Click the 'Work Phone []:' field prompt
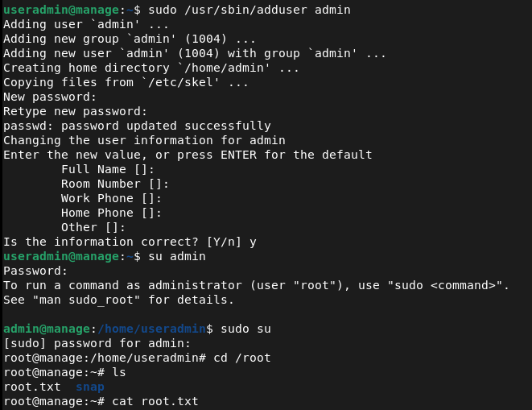 coord(111,198)
